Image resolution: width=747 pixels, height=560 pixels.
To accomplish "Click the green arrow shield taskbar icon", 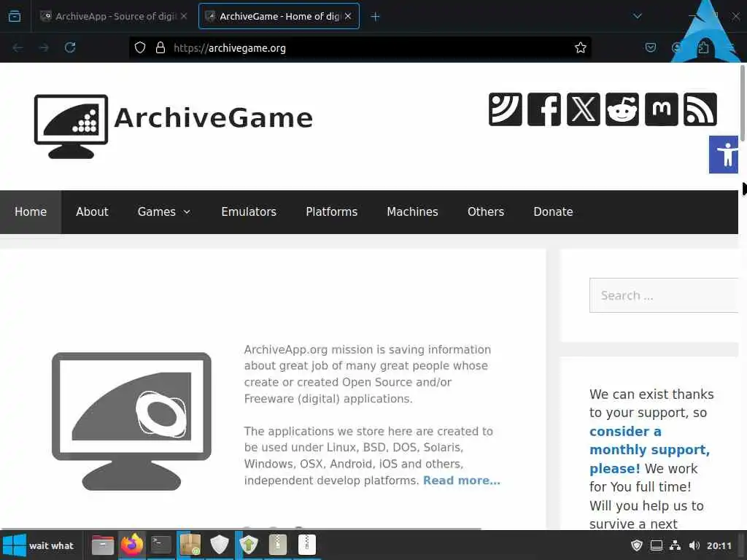I will coord(249,544).
